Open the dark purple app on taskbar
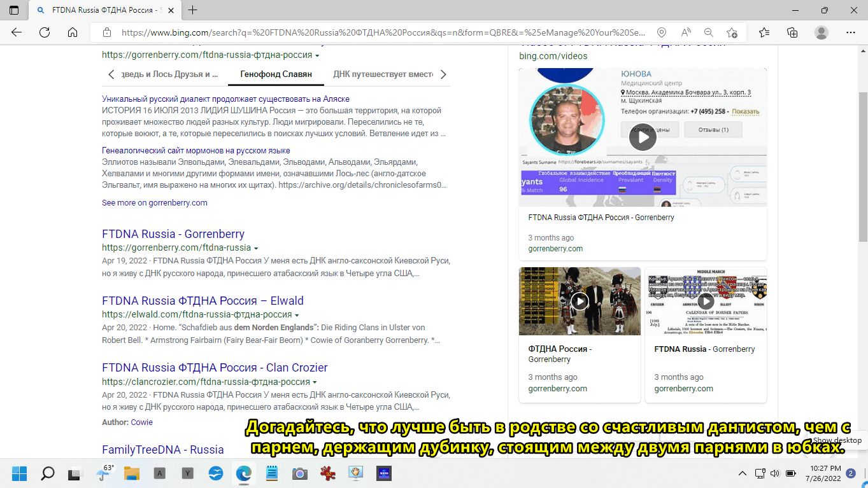This screenshot has height=488, width=868. (x=383, y=473)
